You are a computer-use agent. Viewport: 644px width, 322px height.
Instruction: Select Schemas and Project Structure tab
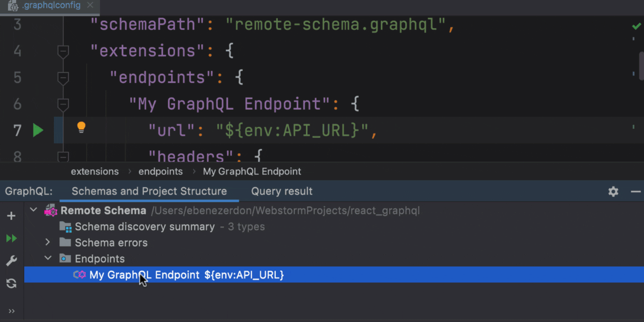(149, 191)
